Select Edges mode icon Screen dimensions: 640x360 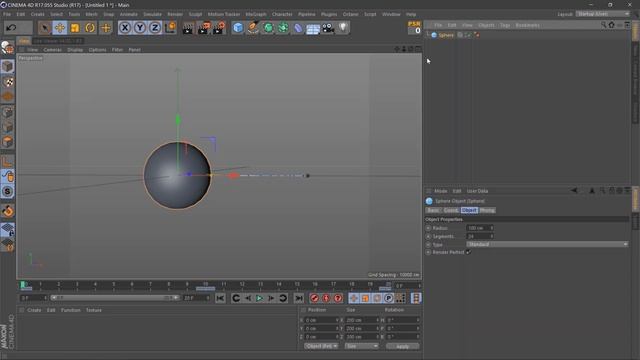7,127
